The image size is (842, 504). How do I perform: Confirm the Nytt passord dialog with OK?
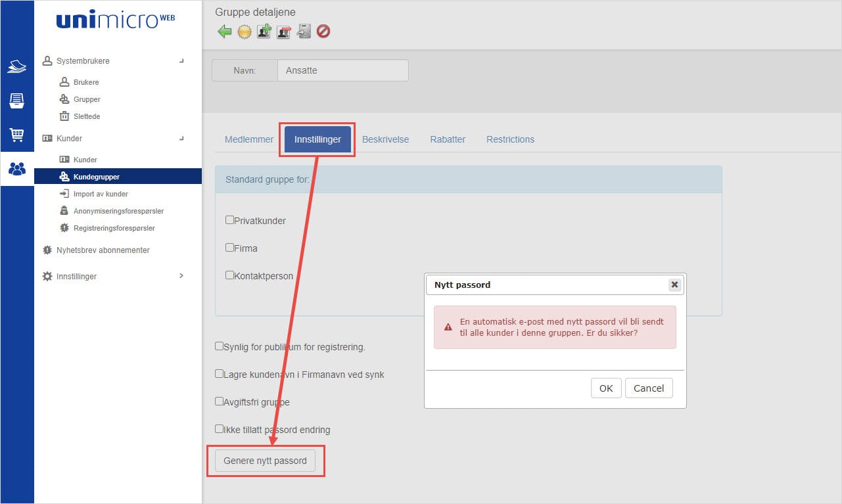[605, 388]
